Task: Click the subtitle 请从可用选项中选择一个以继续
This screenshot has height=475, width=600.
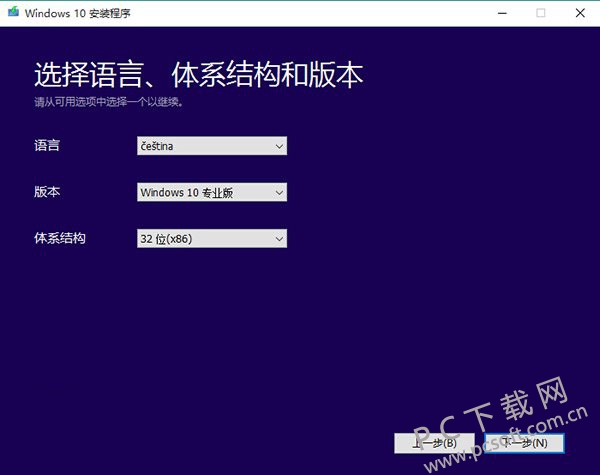Action: point(109,102)
